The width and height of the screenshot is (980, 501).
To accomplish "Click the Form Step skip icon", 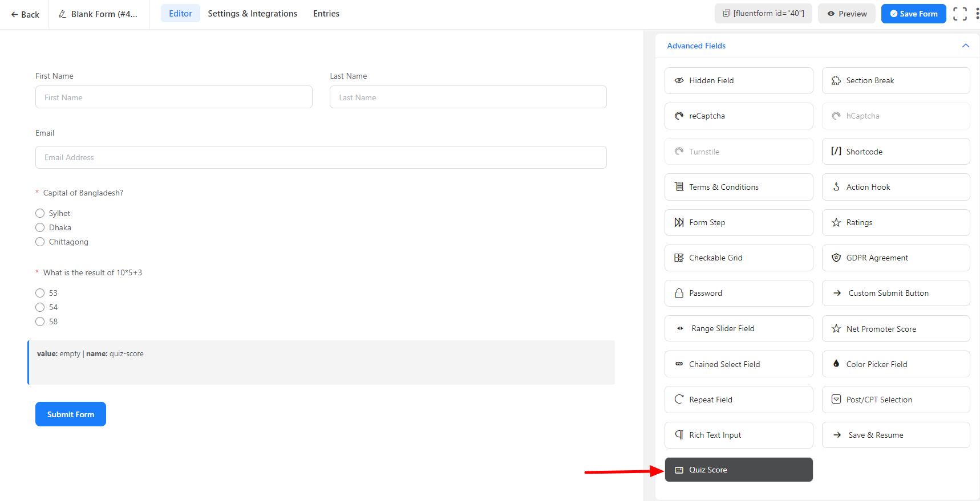I will 679,223.
